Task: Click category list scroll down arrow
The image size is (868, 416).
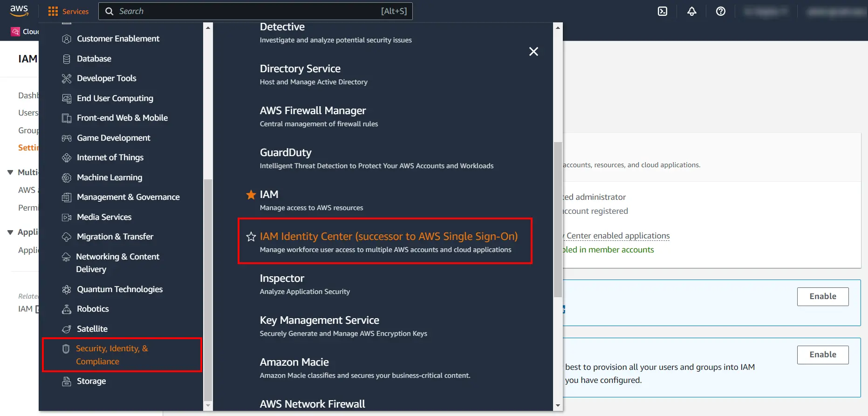Action: (x=208, y=406)
